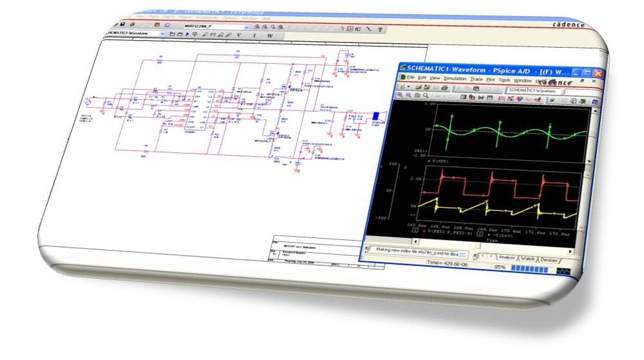Image resolution: width=644 pixels, height=360 pixels.
Task: Click the Save icon in Capture toolbar
Action: coord(122,25)
